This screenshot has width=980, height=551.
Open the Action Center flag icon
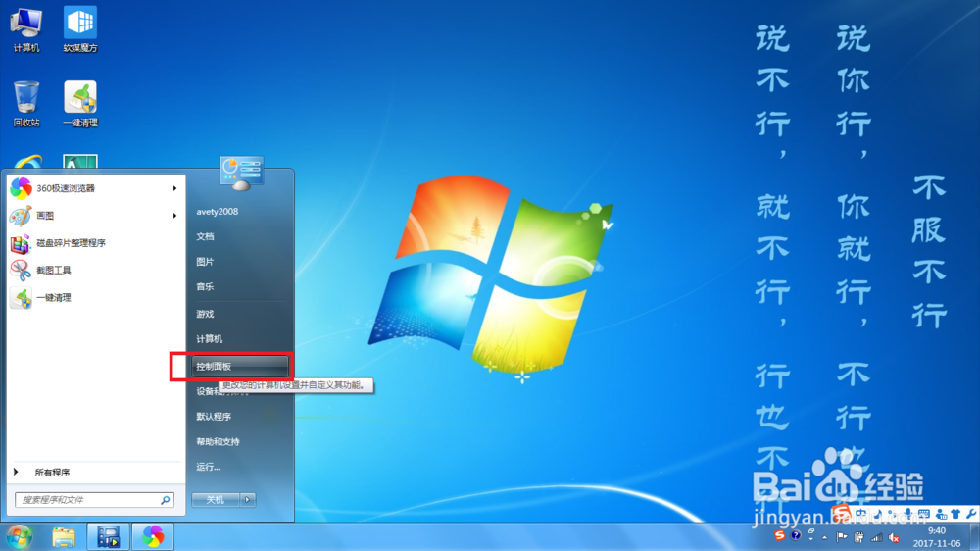[x=842, y=536]
